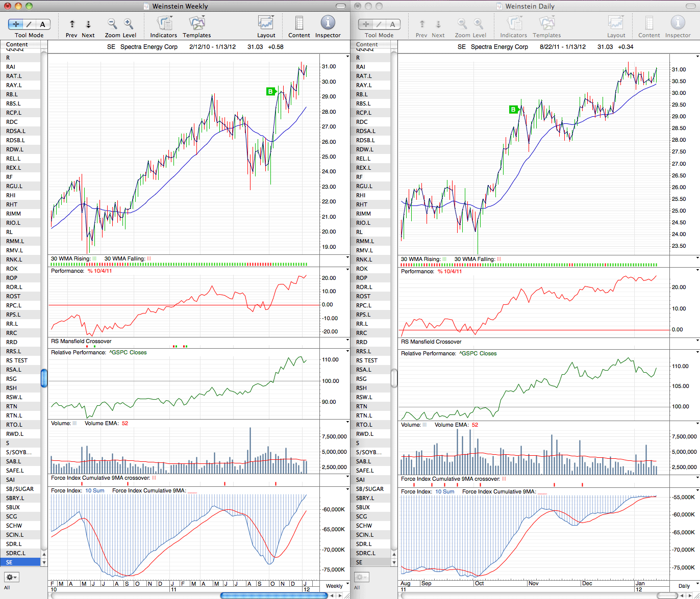700x599 pixels.
Task: Select text annotation tool mode in Weinstein Daily
Action: tap(393, 24)
